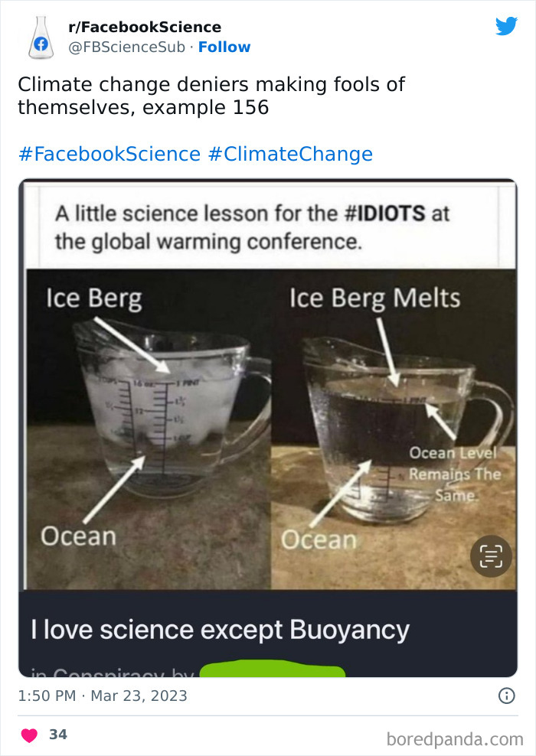Click the right Ice Berg Melts photo
536x756 pixels.
[394, 429]
